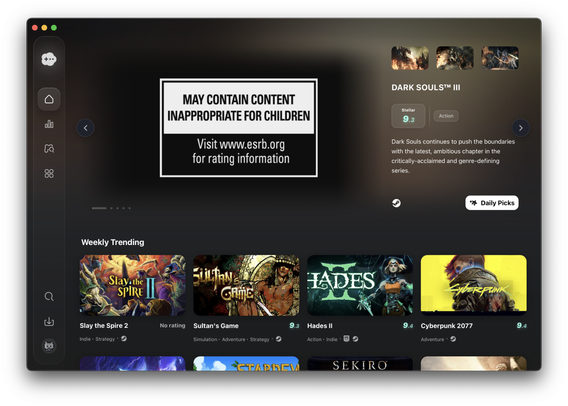Click Steam icon on Hades II card
568x406 pixels.
[355, 339]
